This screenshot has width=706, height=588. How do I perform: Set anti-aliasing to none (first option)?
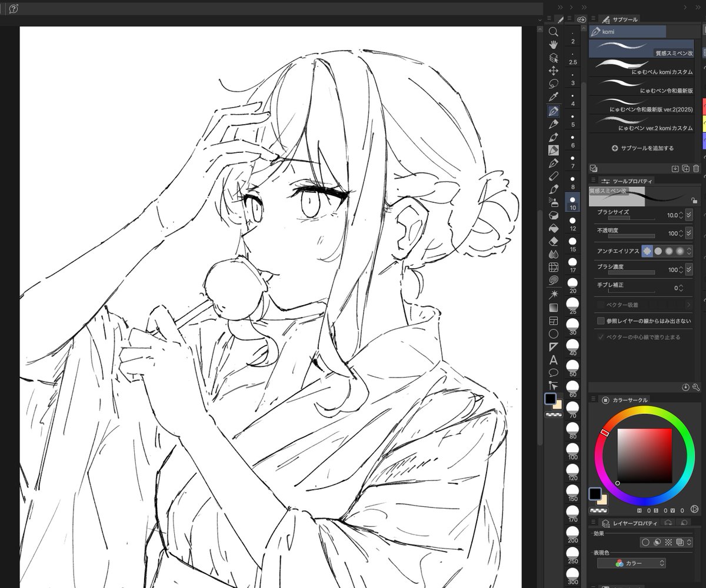647,250
